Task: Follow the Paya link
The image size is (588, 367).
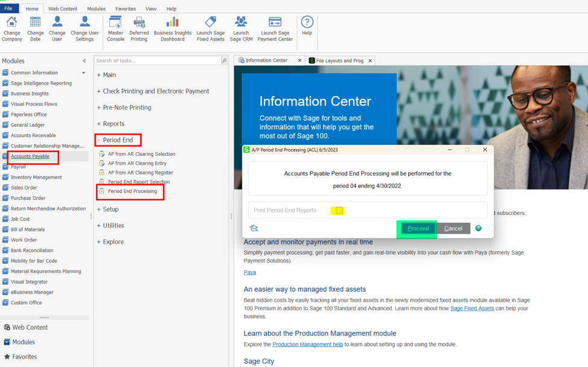Action: click(250, 272)
